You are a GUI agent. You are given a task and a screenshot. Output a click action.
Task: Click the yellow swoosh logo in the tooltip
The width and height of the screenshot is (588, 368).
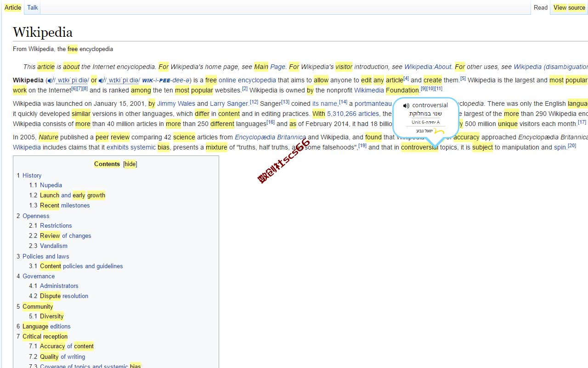[439, 132]
